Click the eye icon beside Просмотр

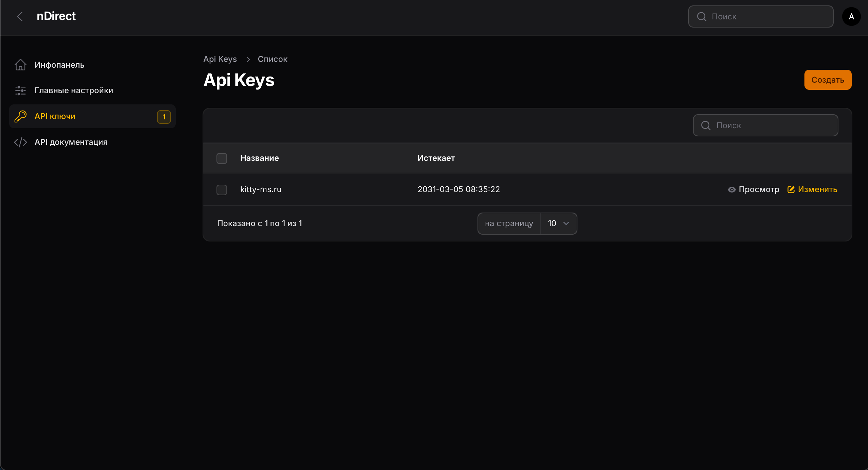[x=732, y=190]
